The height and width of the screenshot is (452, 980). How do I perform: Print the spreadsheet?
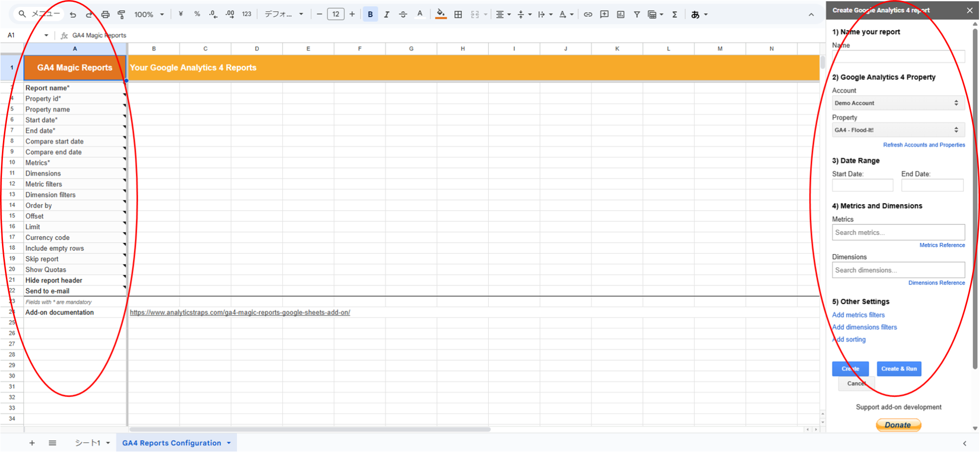point(105,15)
